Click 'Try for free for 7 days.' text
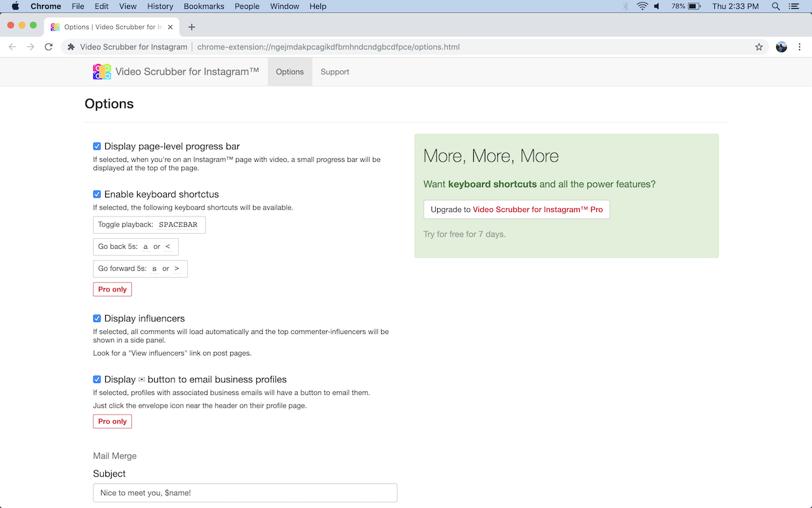 [x=464, y=234]
